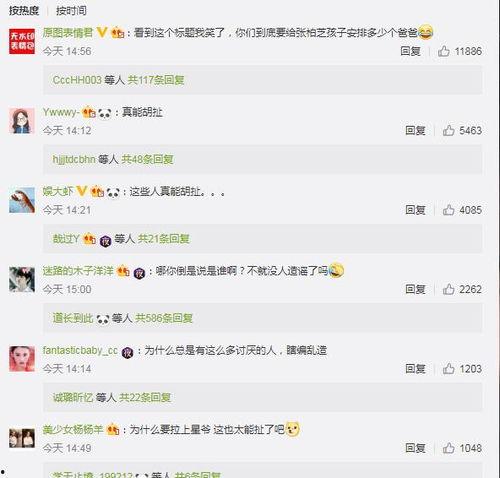Viewport: 500px width, 478px height.
Task: Like the comment with 11886 likes
Action: 444,51
